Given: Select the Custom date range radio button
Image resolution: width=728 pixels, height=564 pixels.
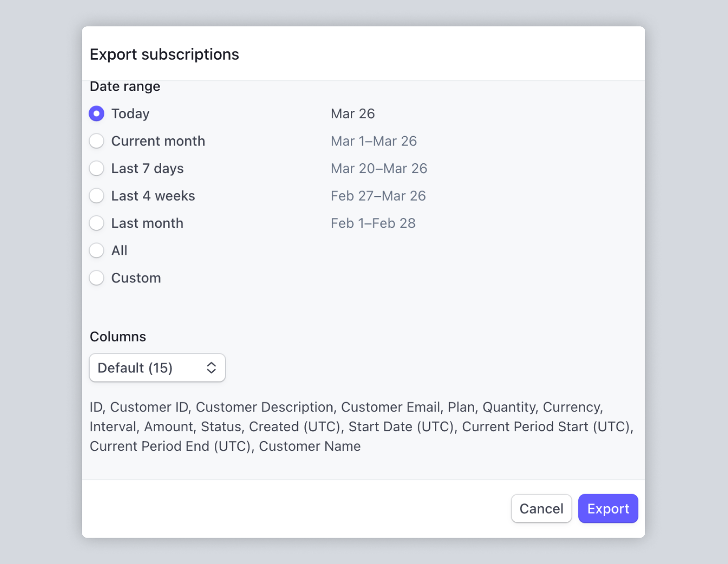Looking at the screenshot, I should click(x=96, y=278).
